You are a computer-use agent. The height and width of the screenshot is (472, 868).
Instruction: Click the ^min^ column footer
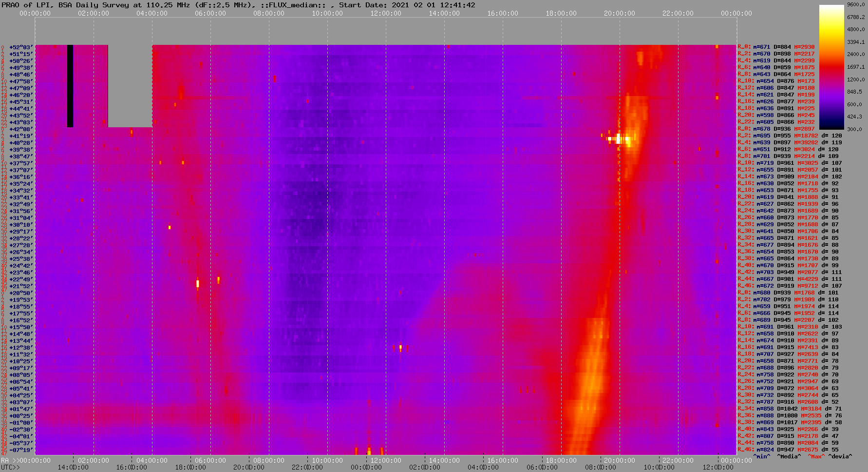(x=762, y=456)
